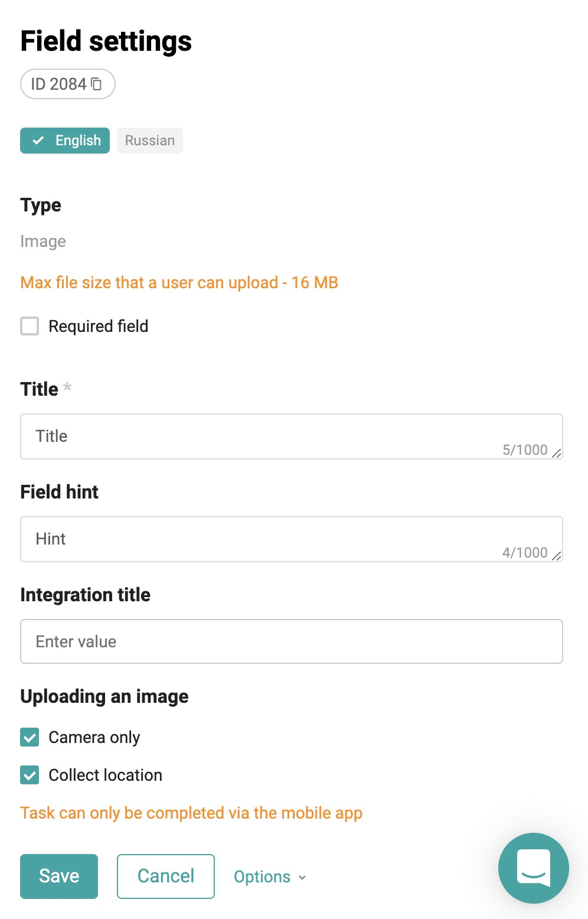
Task: Focus the Title input field
Action: click(292, 436)
